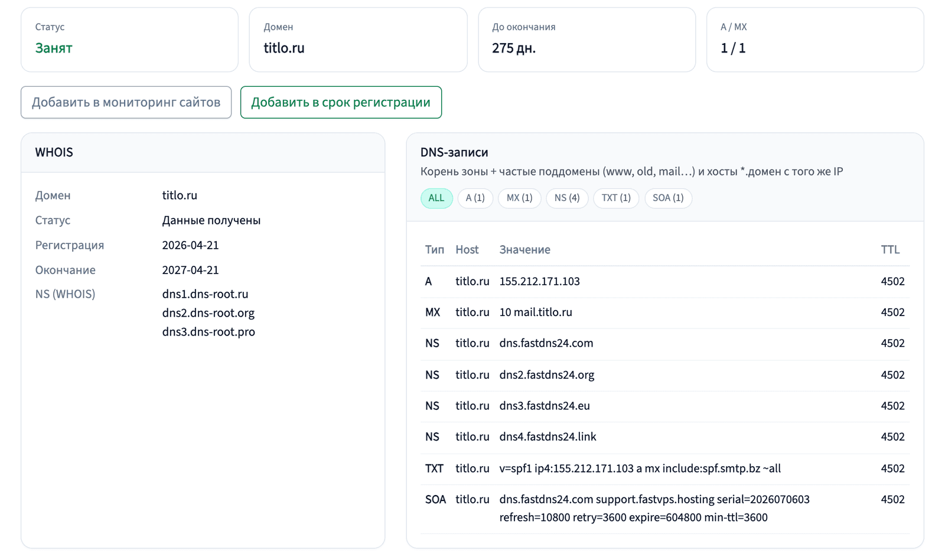Click the 'MX' type cell

pyautogui.click(x=432, y=312)
